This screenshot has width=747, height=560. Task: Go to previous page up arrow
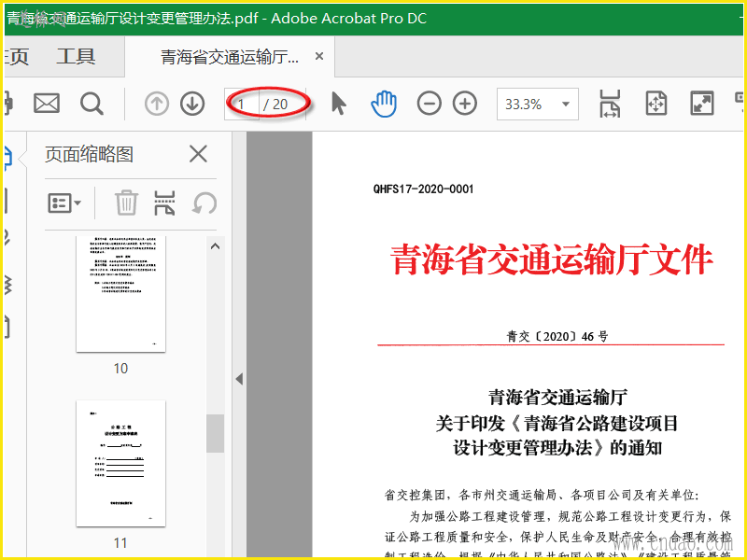157,104
